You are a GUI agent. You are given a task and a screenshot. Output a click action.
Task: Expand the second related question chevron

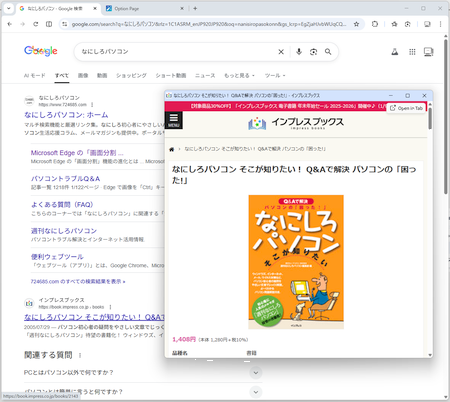[x=256, y=392]
